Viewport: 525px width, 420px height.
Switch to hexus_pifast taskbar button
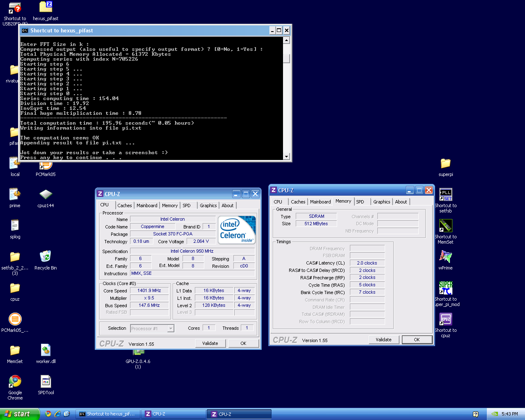tap(109, 414)
